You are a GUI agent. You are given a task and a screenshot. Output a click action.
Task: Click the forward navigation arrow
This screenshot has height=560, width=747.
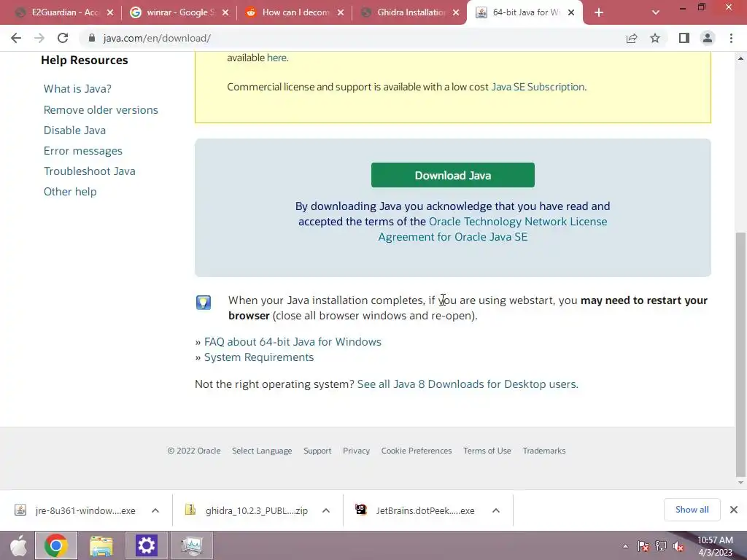pyautogui.click(x=39, y=38)
